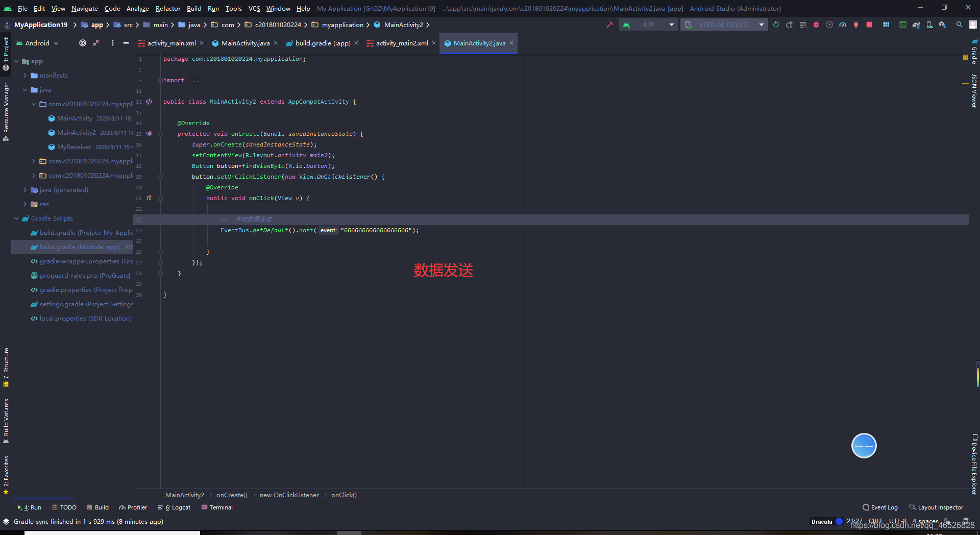Screen dimensions: 980x535
Task: Open the Layout Inspector
Action: pos(936,507)
